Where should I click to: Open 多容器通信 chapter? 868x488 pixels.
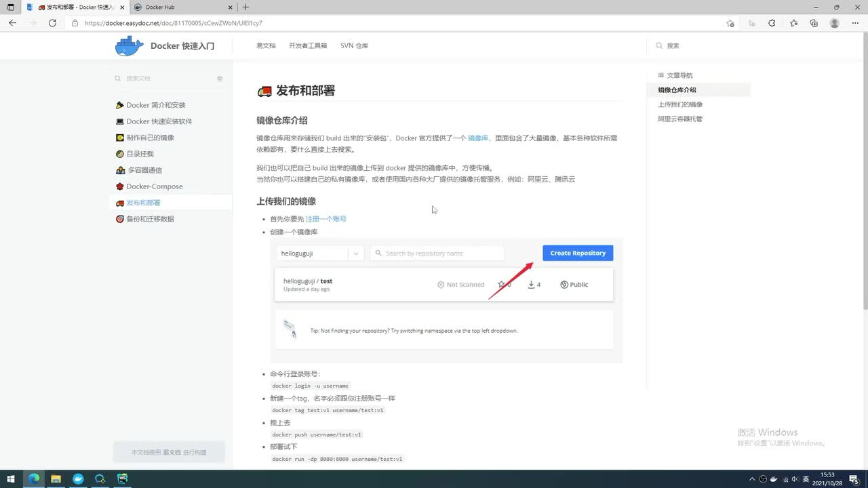(144, 170)
